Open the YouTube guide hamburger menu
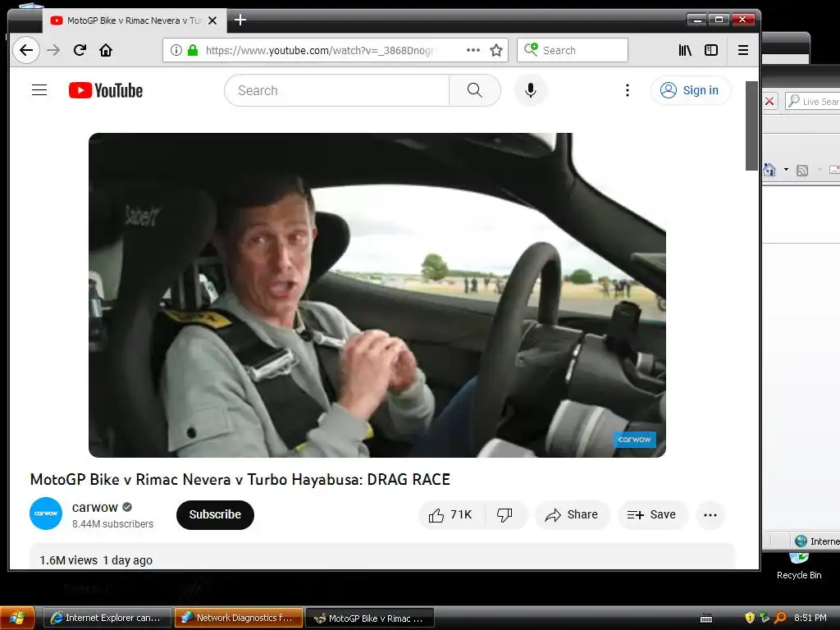 pos(39,90)
